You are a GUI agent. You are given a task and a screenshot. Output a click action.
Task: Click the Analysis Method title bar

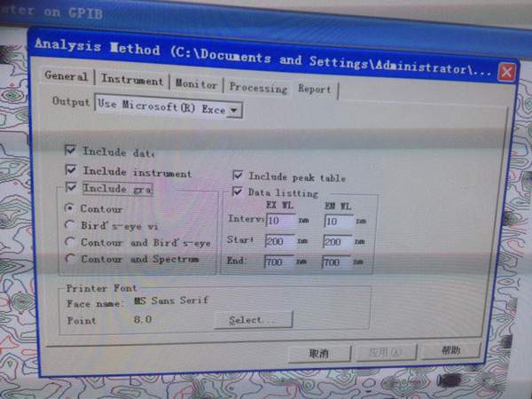click(x=263, y=58)
